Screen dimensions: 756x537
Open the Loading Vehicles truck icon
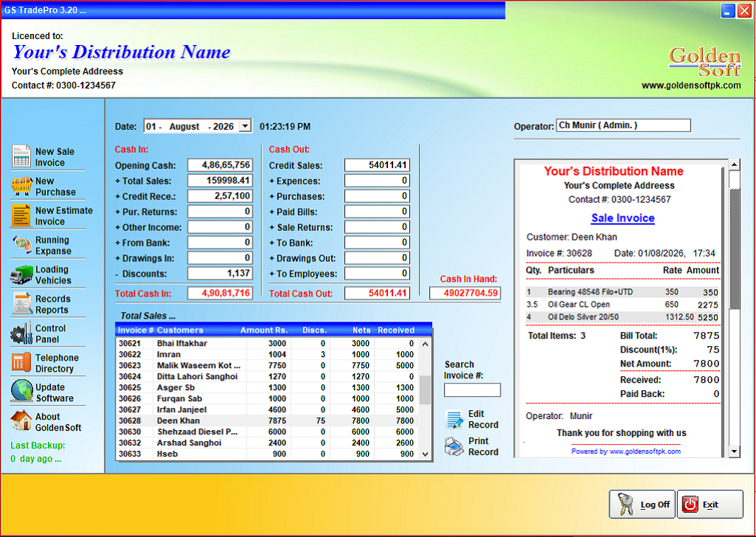[21, 274]
